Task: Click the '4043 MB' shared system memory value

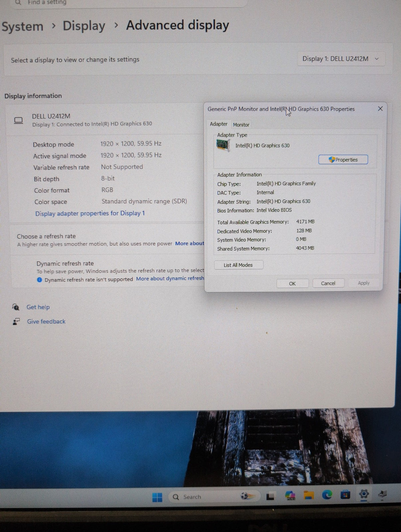Action: [305, 248]
